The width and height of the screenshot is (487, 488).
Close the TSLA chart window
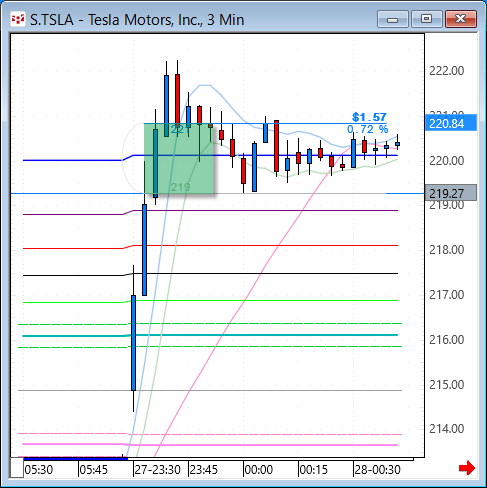pyautogui.click(x=461, y=19)
